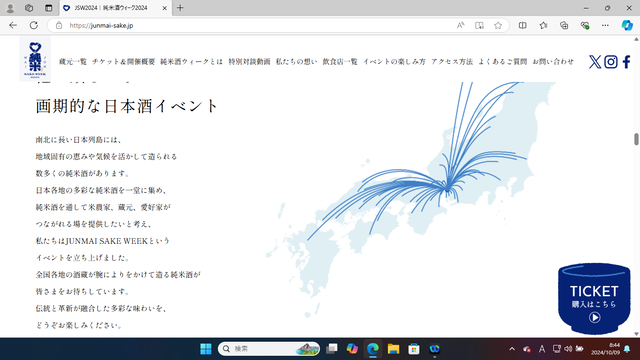640x360 pixels.
Task: Click the Junmai Sake Week site logo
Action: click(x=35, y=59)
